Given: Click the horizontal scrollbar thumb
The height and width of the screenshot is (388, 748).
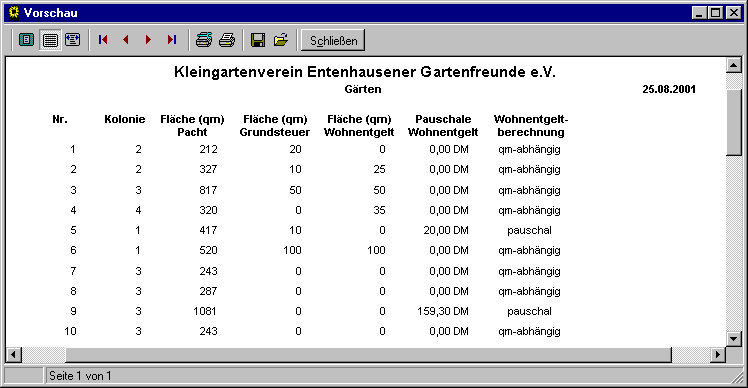Looking at the screenshot, I should [368, 355].
